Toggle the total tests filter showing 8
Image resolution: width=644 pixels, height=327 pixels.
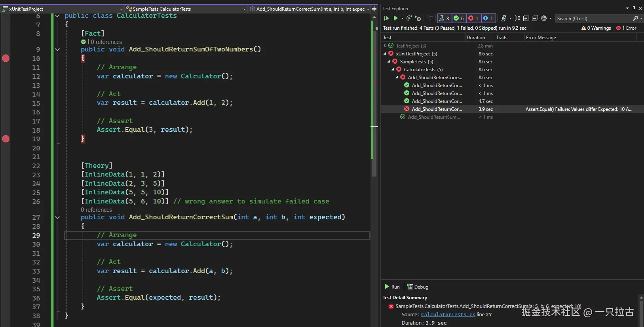(x=444, y=18)
